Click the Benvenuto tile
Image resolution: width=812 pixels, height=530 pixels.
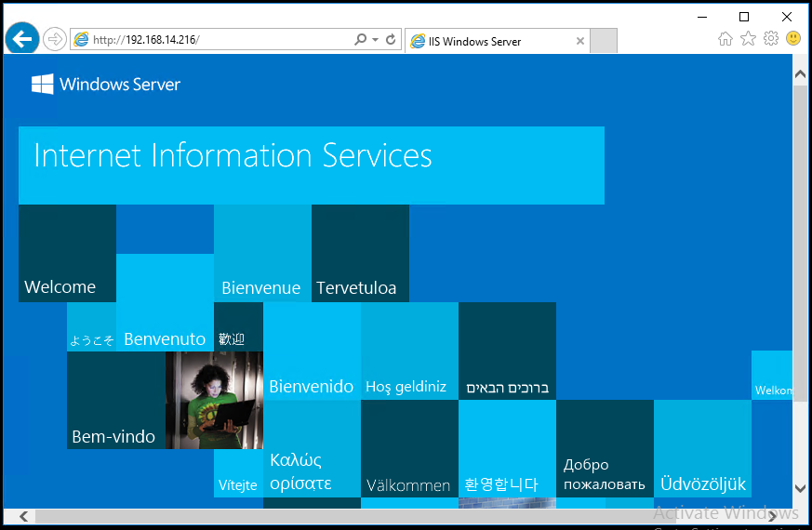(166, 302)
